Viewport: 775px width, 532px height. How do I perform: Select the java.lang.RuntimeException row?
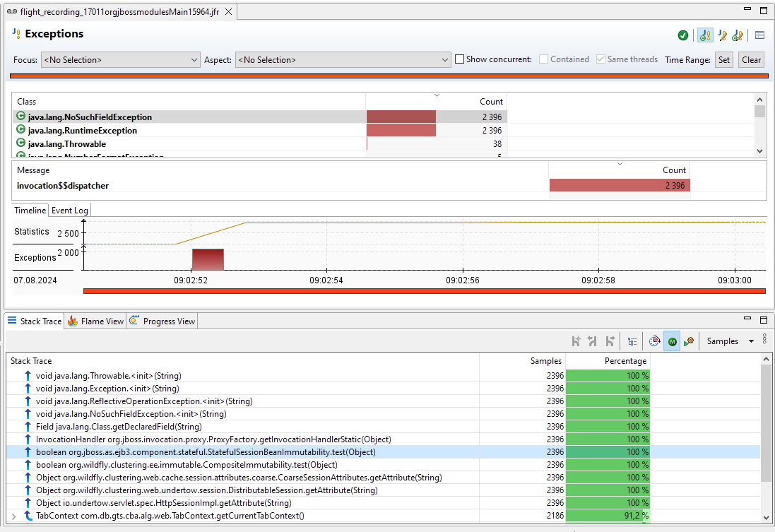[x=83, y=131]
